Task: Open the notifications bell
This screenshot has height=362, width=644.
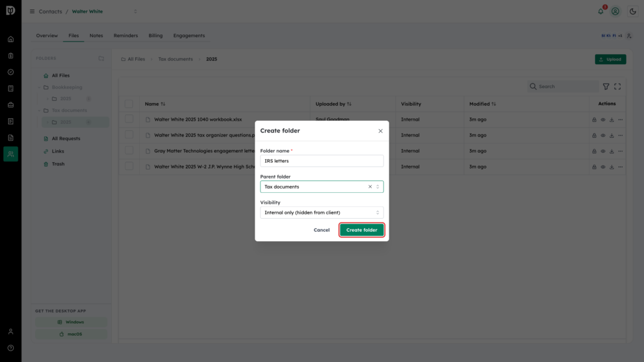Action: click(x=601, y=11)
